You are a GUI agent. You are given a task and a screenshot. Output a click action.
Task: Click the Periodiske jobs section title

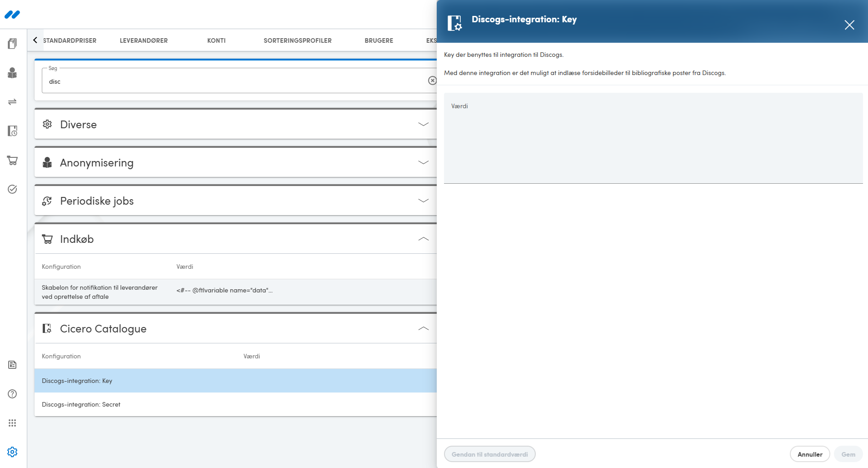point(97,201)
